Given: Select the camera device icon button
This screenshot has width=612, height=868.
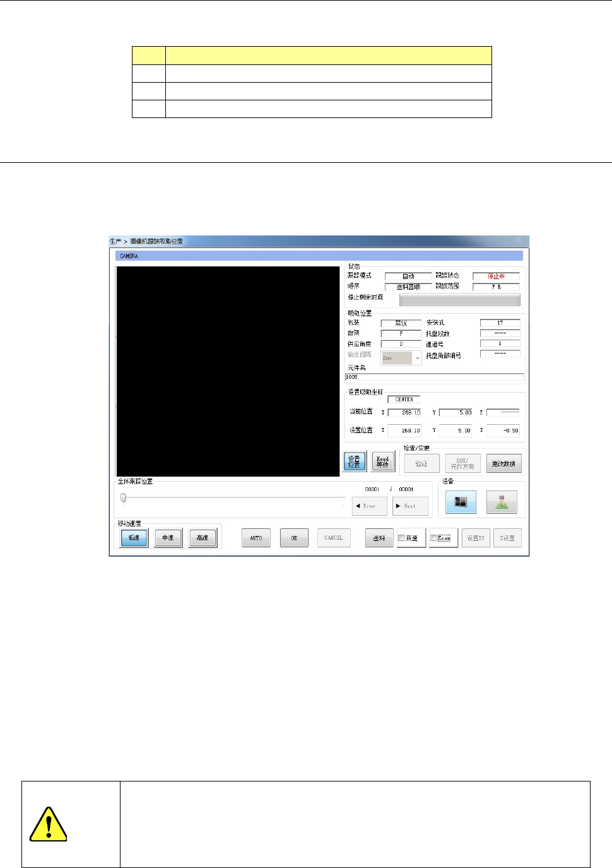Looking at the screenshot, I should (461, 502).
